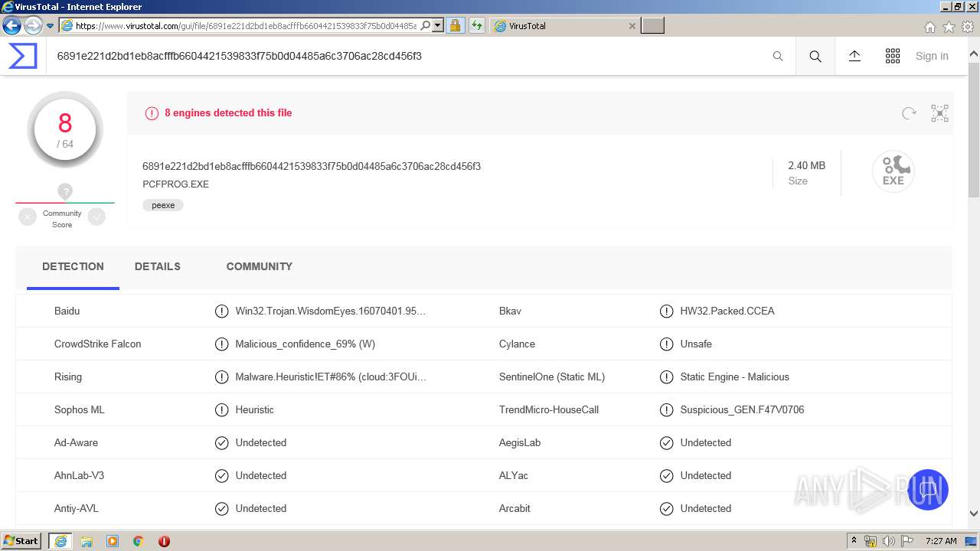This screenshot has width=980, height=551.
Task: Click the security lock icon
Action: [455, 26]
